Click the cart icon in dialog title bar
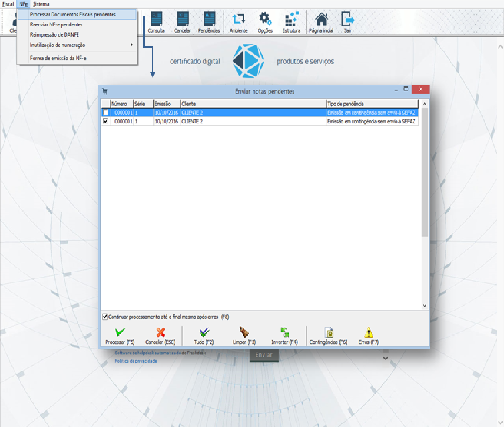 105,91
